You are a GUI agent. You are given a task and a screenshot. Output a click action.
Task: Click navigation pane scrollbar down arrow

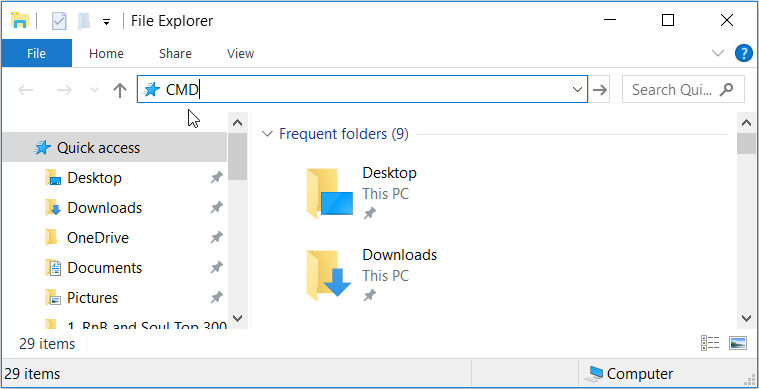(237, 318)
